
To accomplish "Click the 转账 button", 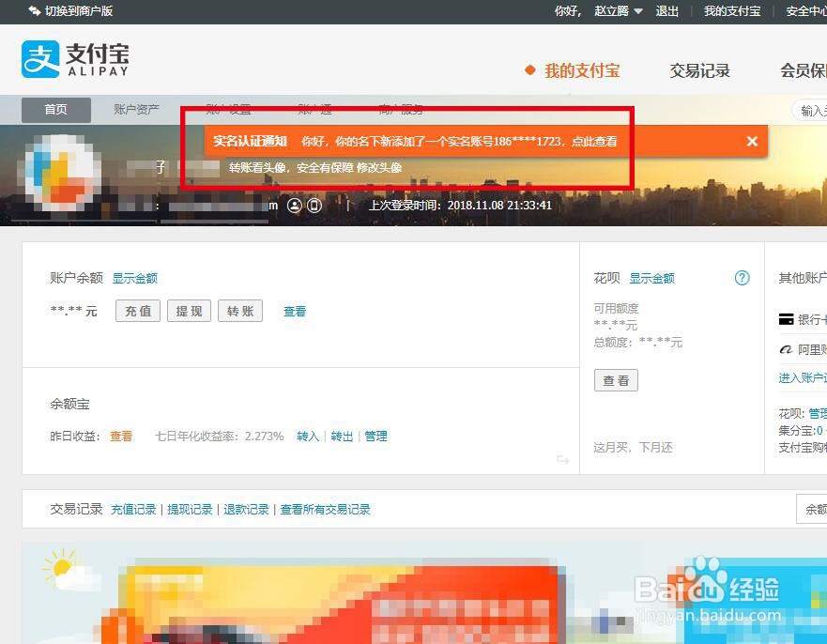I will click(240, 311).
